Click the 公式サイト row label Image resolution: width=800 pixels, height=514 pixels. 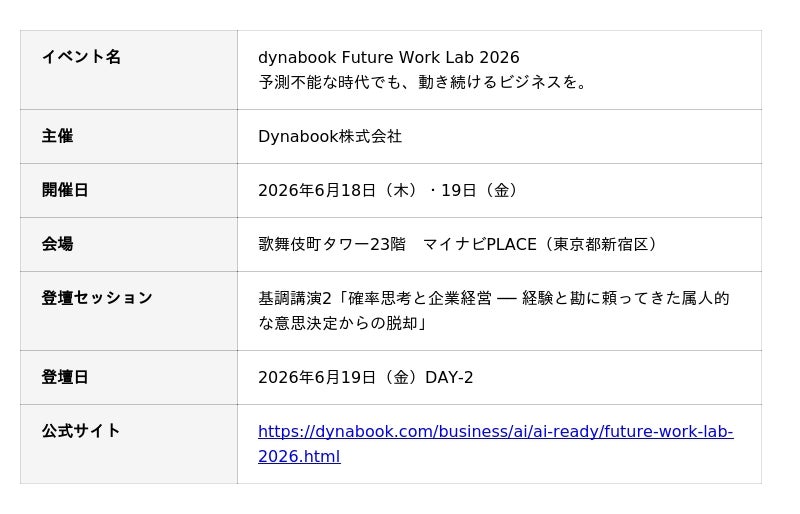[81, 431]
